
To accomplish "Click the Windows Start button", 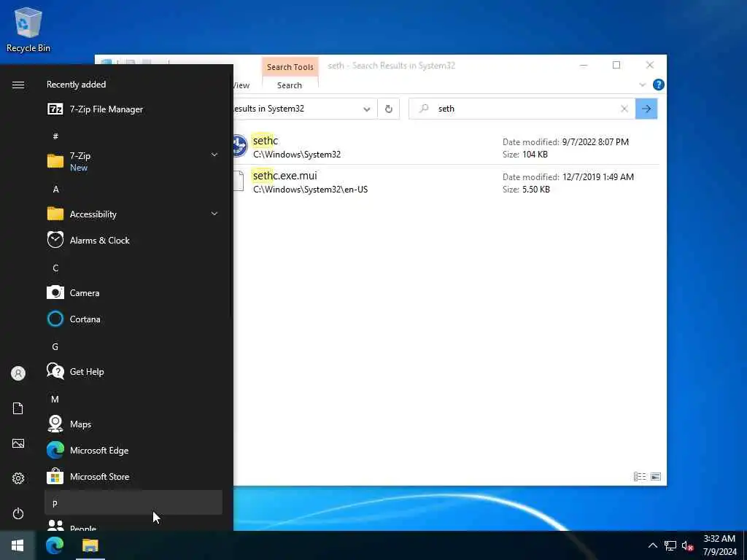I will 18,545.
